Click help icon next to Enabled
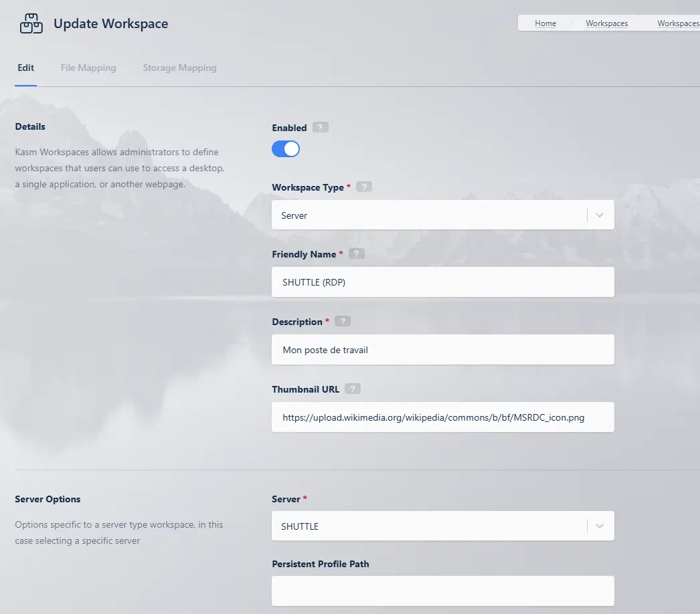This screenshot has width=700, height=614. tap(321, 128)
